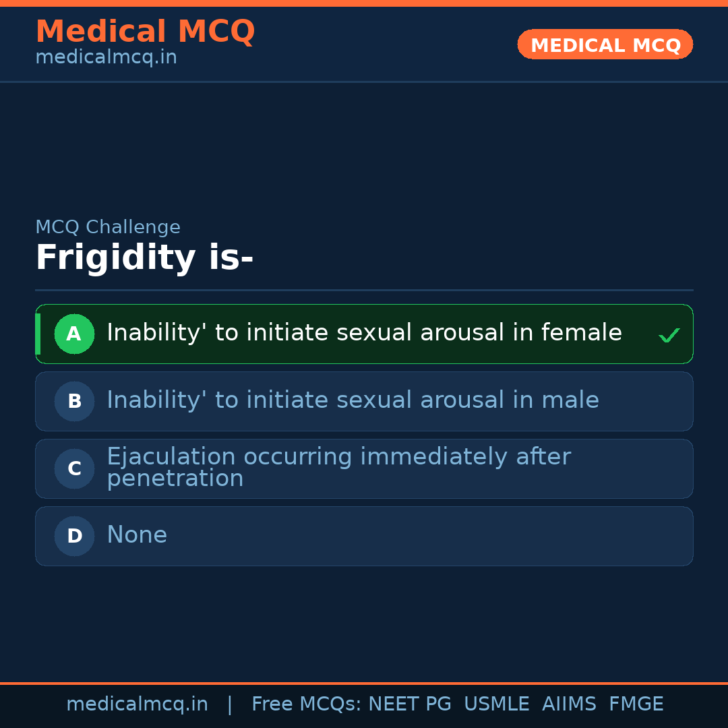Click the C letter circle badge
The height and width of the screenshot is (728, 728).
74,468
